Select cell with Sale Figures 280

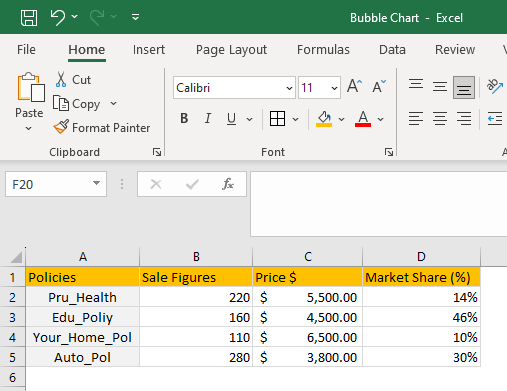click(196, 357)
